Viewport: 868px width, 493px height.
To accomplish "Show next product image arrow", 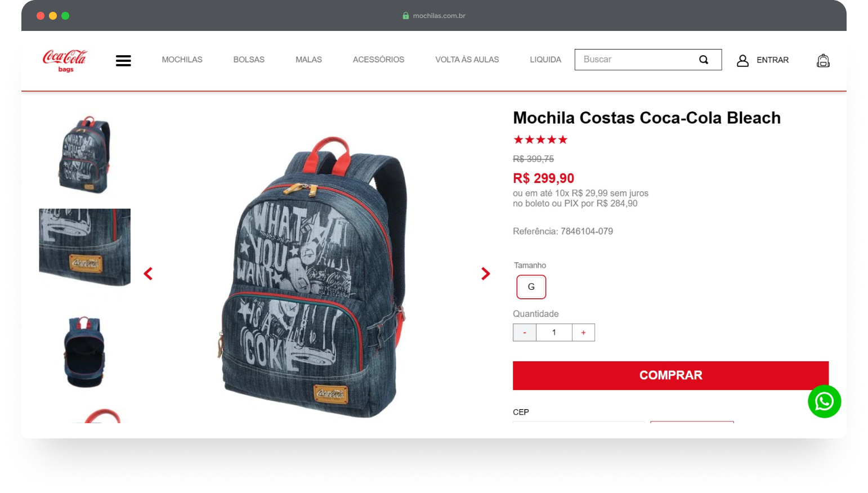I will click(485, 274).
